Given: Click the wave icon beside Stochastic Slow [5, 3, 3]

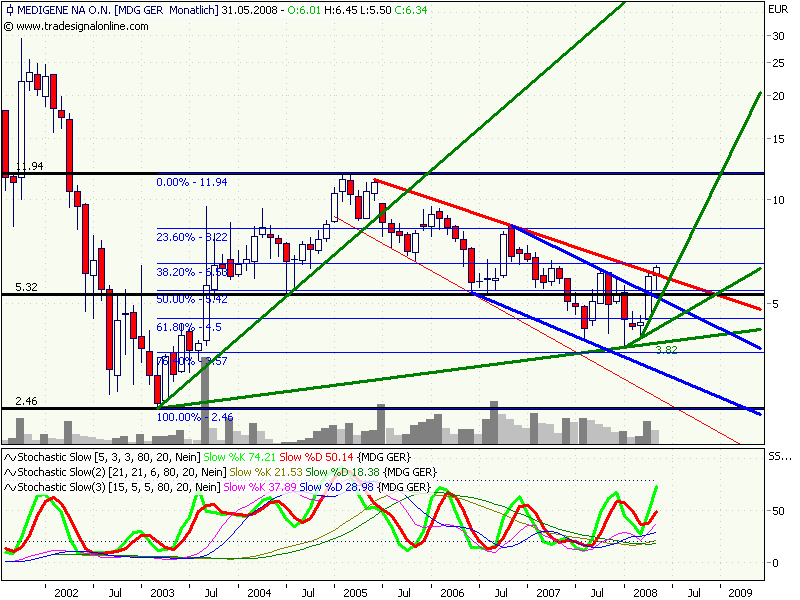Looking at the screenshot, I should [x=10, y=458].
